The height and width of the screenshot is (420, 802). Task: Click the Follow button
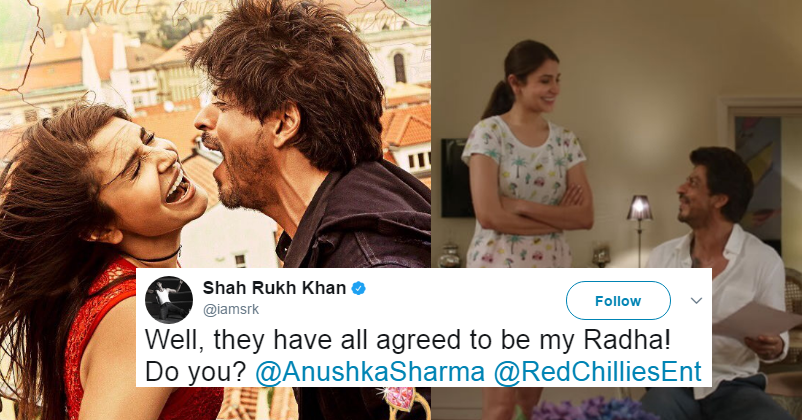618,301
